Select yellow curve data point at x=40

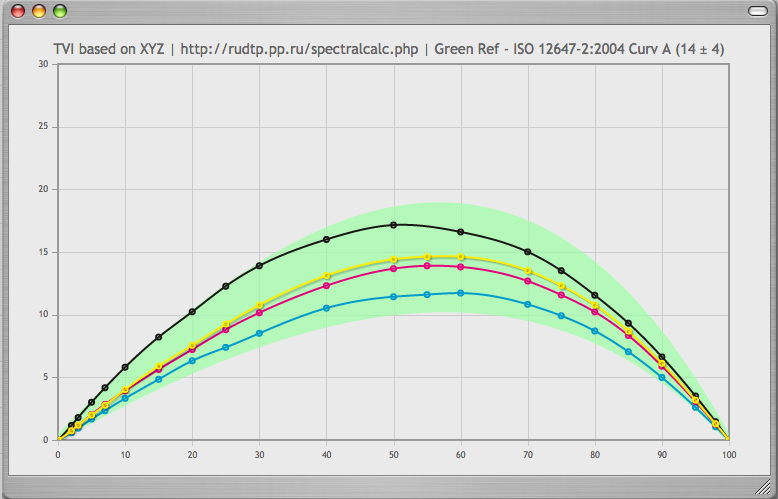coord(326,275)
